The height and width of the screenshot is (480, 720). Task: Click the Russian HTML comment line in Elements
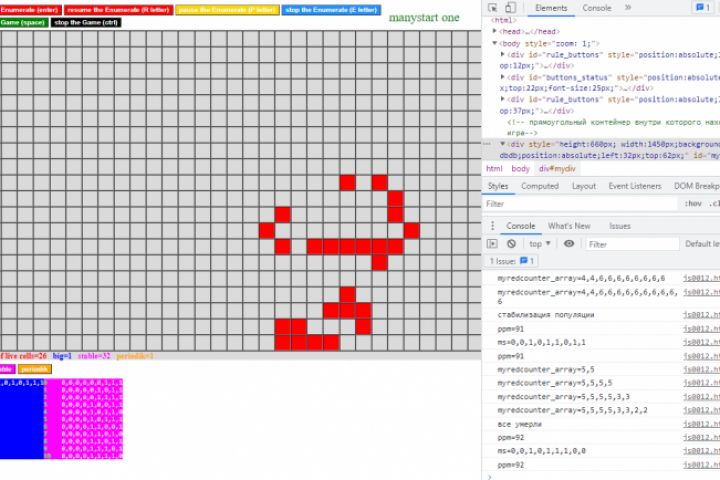tap(613, 127)
